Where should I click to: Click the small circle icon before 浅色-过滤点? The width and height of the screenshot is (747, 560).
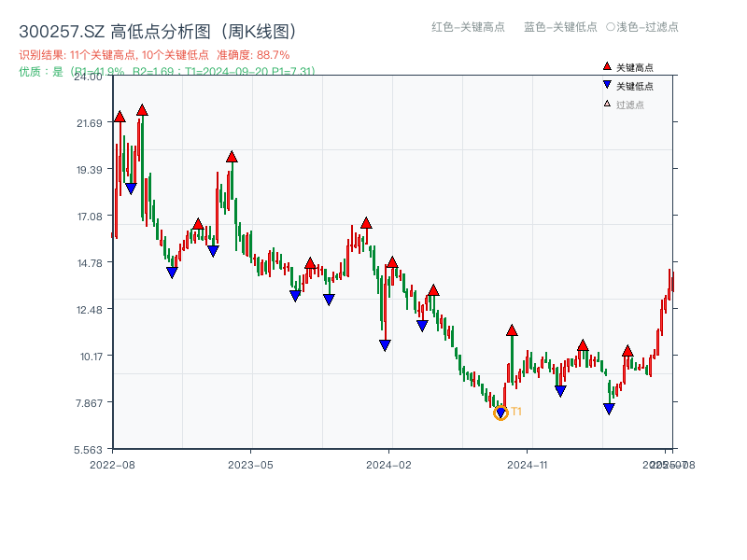click(x=611, y=27)
